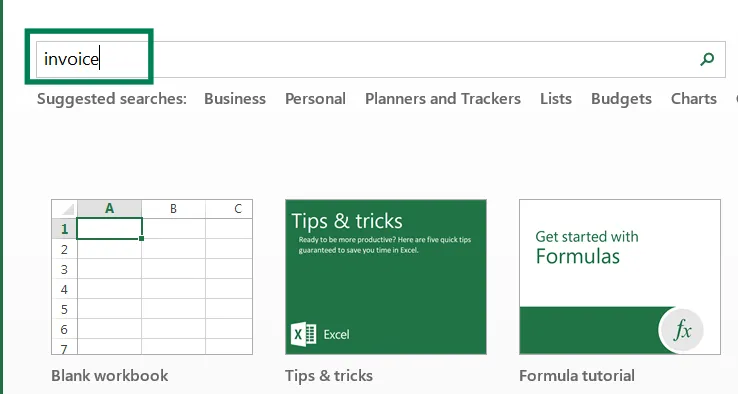Click the Excel logo on Tips & tricks tile
The height and width of the screenshot is (394, 738).
pyautogui.click(x=303, y=334)
